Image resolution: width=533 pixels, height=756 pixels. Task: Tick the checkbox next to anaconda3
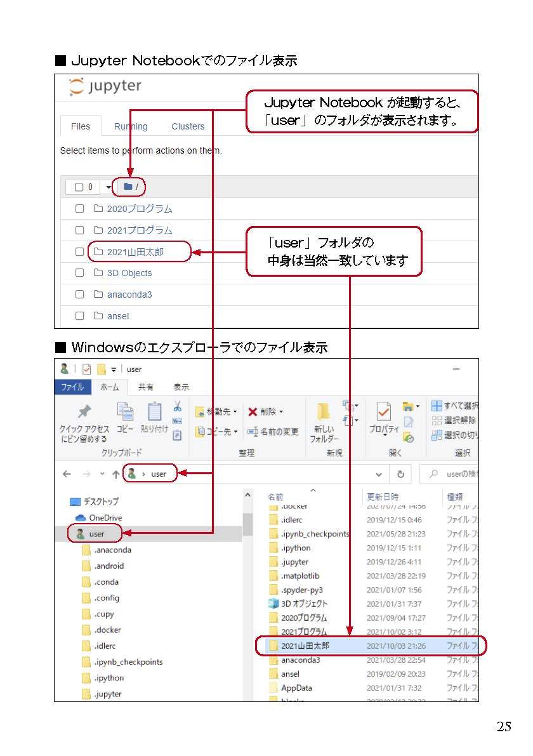[x=79, y=295]
